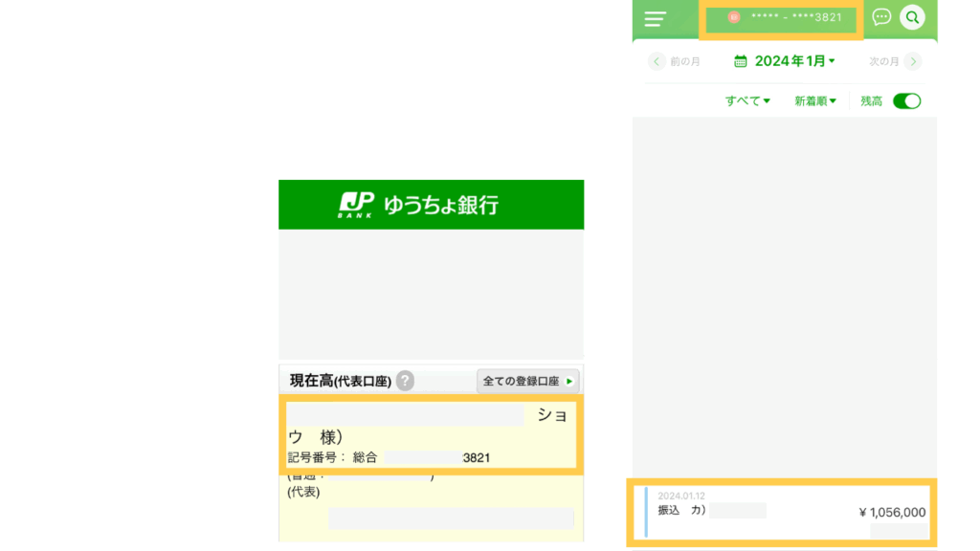Click the 前の月 label text
Image resolution: width=980 pixels, height=551 pixels.
pos(685,61)
